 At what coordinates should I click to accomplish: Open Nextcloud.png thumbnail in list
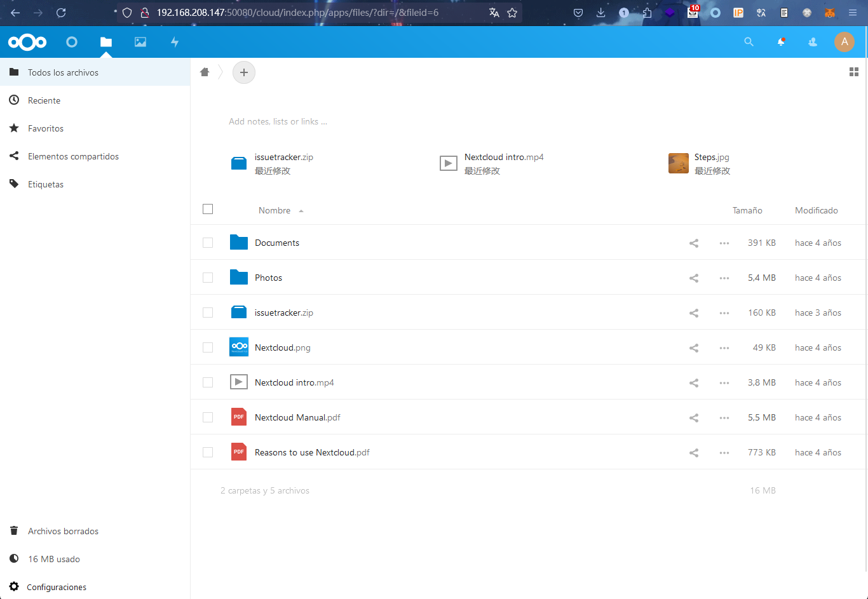tap(239, 347)
